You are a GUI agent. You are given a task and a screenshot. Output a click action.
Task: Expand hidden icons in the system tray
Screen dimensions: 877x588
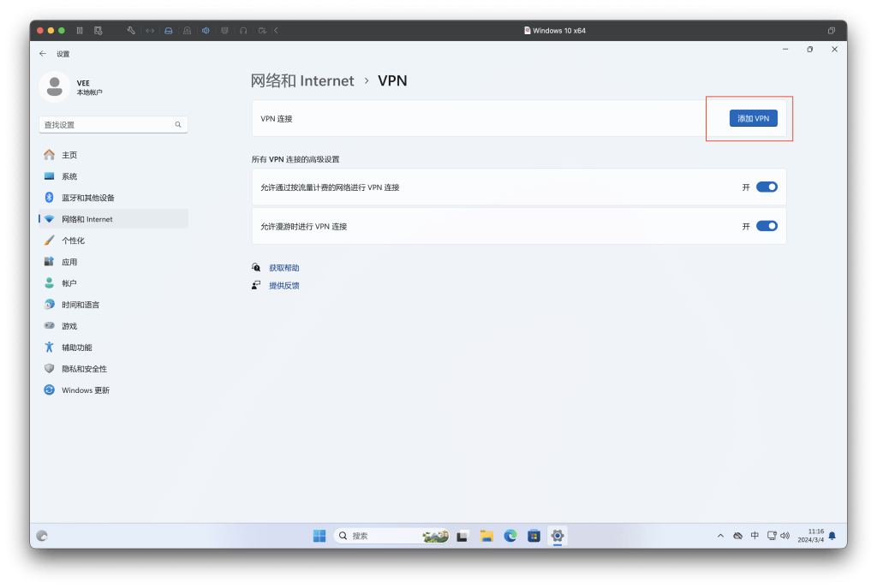pyautogui.click(x=720, y=535)
